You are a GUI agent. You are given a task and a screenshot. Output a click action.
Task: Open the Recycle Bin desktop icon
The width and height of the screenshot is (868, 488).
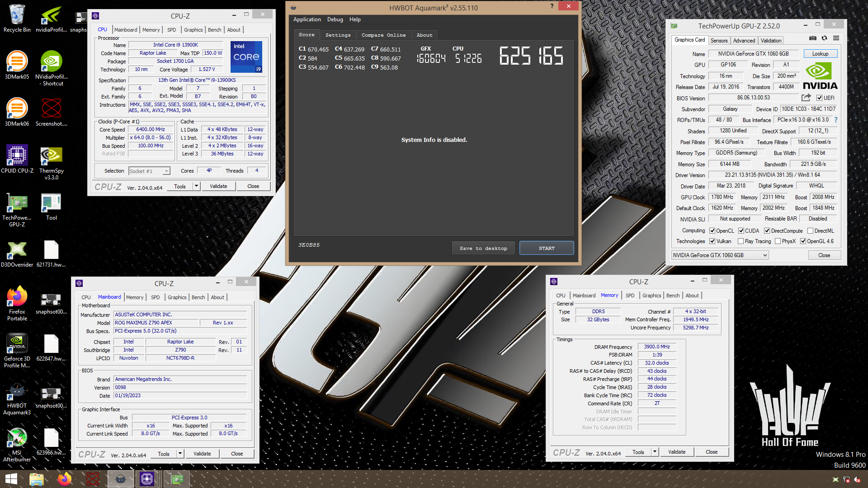click(17, 19)
